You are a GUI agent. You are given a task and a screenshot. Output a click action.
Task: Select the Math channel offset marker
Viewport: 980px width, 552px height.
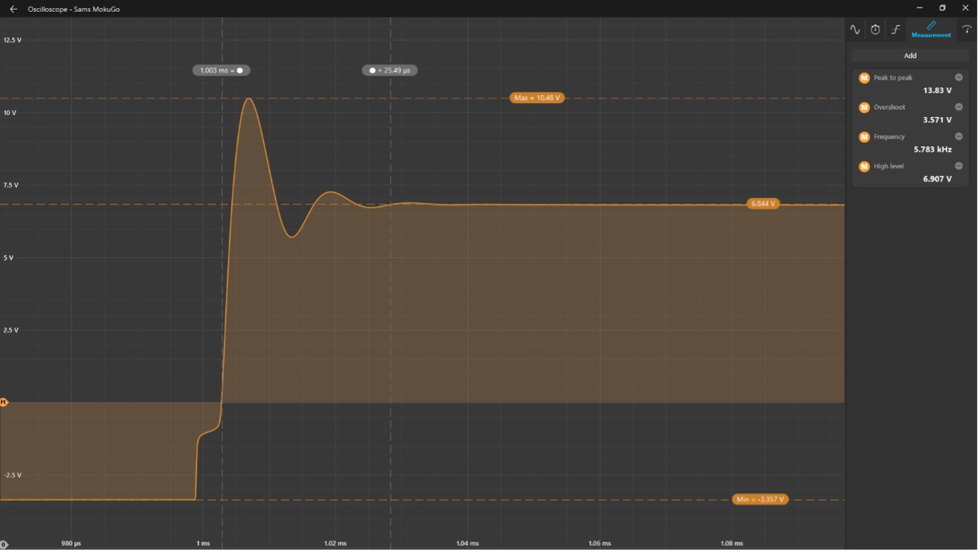[3, 404]
